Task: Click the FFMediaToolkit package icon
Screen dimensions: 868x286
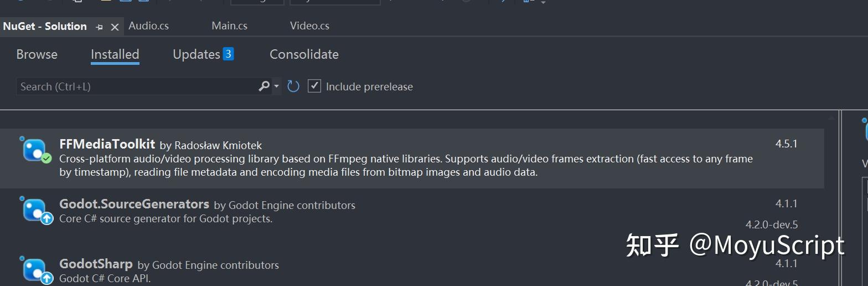Action: [33, 149]
